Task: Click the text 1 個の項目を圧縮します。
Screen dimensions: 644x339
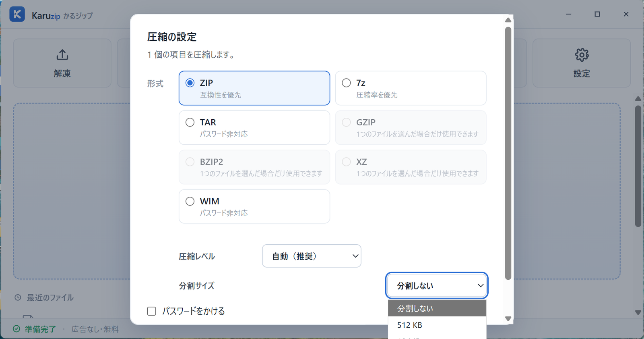Action: [x=192, y=54]
